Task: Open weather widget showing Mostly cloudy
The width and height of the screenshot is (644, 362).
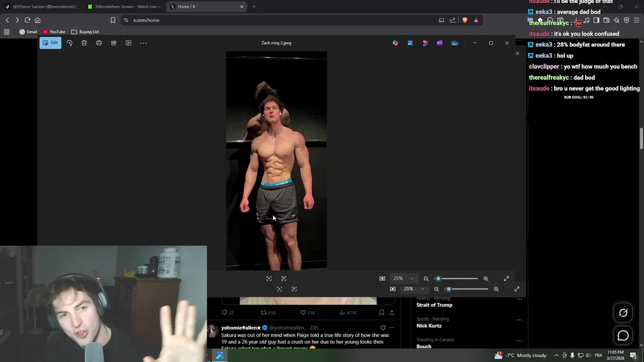Action: 520,355
